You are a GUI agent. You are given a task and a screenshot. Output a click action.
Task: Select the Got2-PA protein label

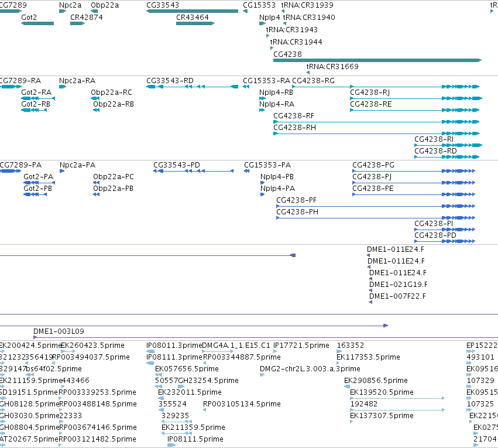pos(39,177)
